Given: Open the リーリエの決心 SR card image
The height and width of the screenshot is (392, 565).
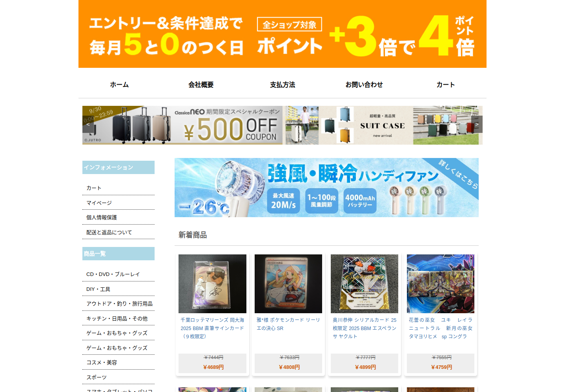Looking at the screenshot, I should 288,284.
